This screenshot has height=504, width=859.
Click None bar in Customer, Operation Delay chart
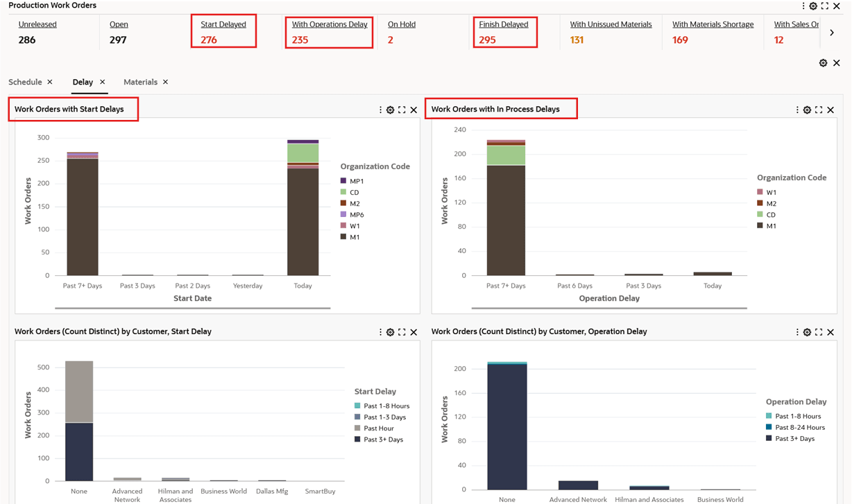tap(507, 426)
